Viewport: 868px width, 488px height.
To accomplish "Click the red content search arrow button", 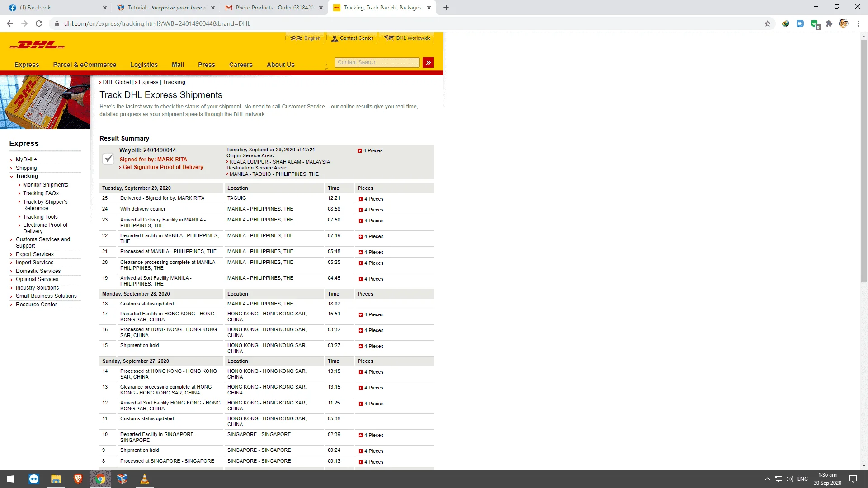I will pyautogui.click(x=428, y=62).
